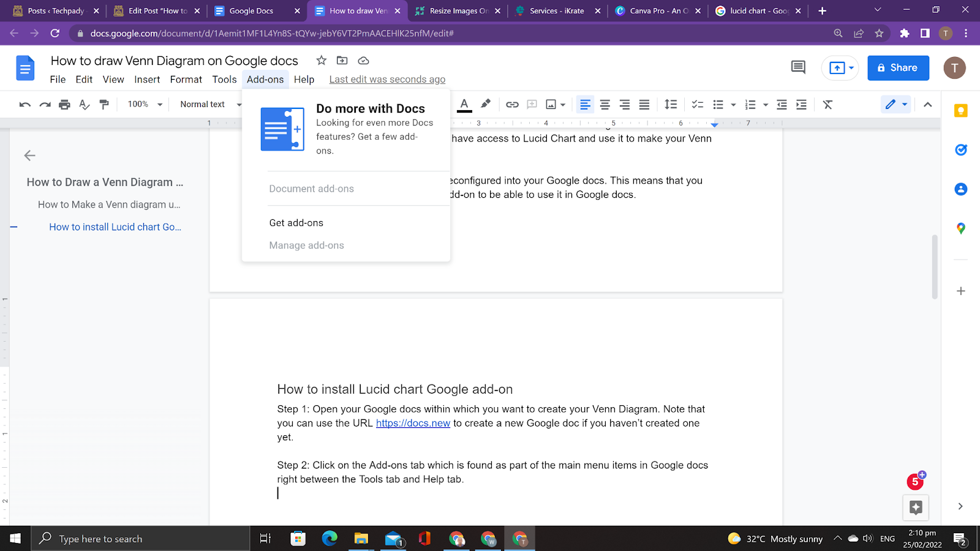
Task: Click the blue Share button
Action: click(x=898, y=68)
